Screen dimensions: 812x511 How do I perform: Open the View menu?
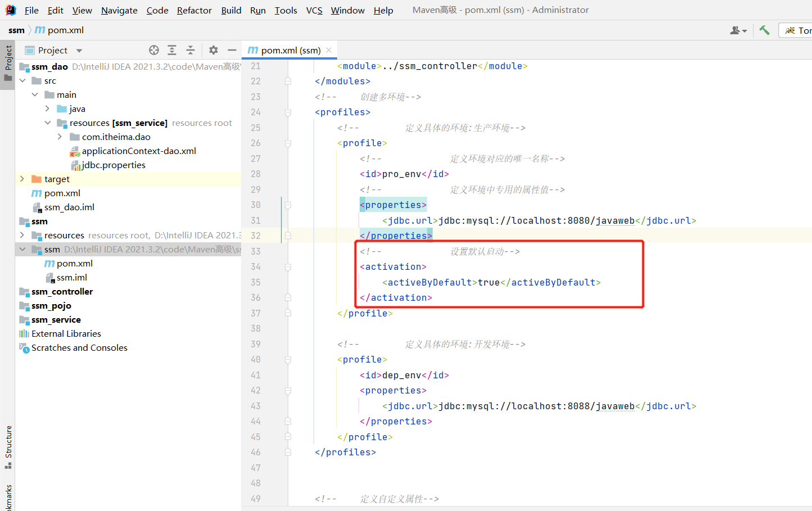click(82, 10)
